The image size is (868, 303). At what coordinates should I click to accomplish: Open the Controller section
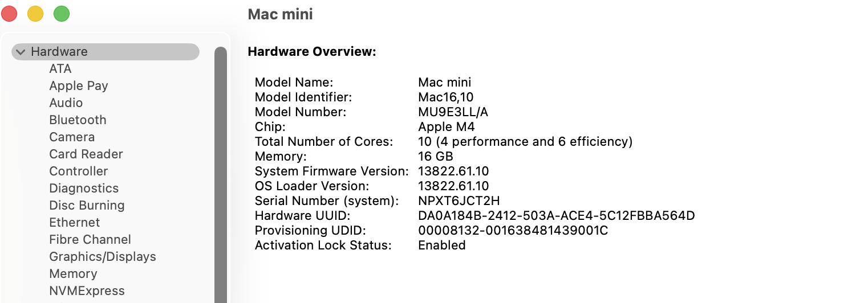(x=79, y=171)
